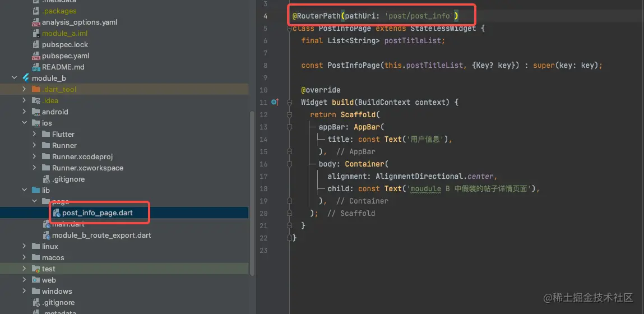Screen dimensions: 644x314
Task: Click the 'extends' keyword on line 5
Action: pyautogui.click(x=391, y=29)
